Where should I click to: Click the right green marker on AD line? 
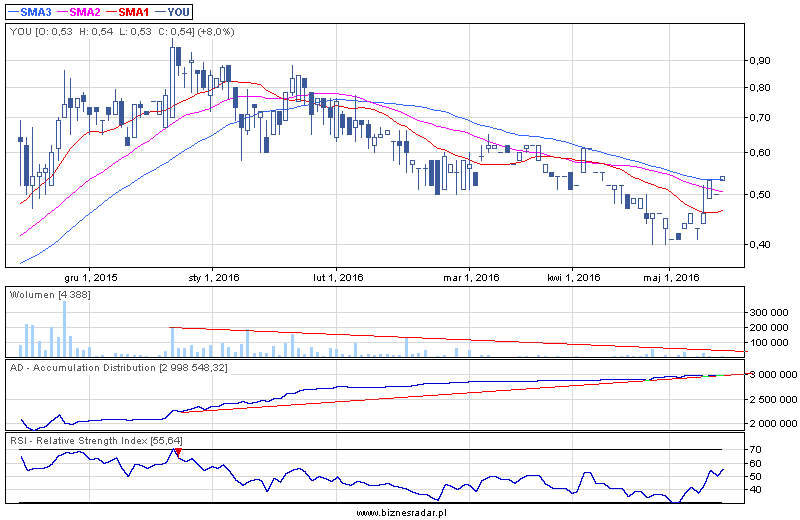click(x=705, y=375)
